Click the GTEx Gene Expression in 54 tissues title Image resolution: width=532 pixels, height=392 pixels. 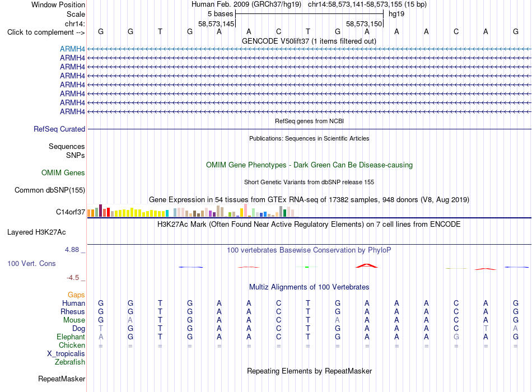click(x=309, y=199)
